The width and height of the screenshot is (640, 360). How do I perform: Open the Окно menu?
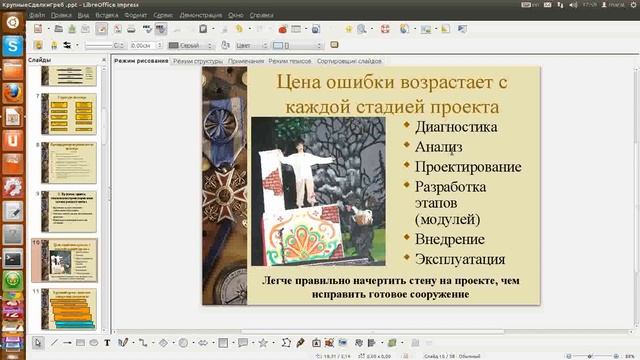coord(236,15)
